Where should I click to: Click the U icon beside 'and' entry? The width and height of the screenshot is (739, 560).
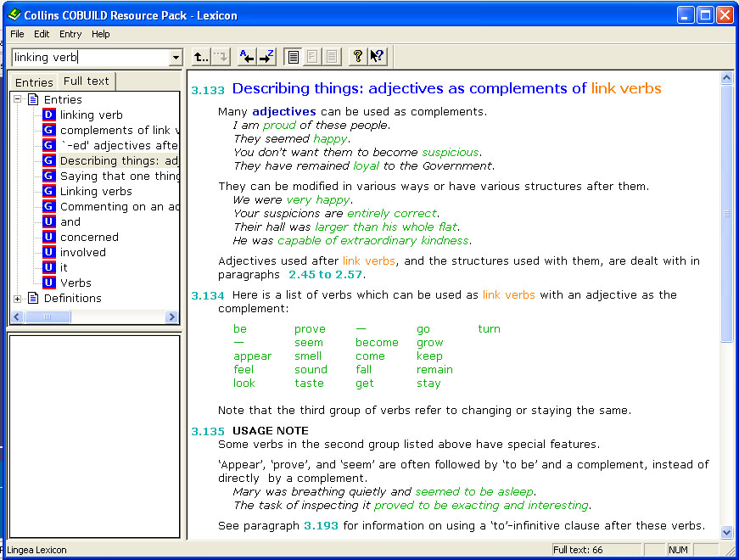49,221
